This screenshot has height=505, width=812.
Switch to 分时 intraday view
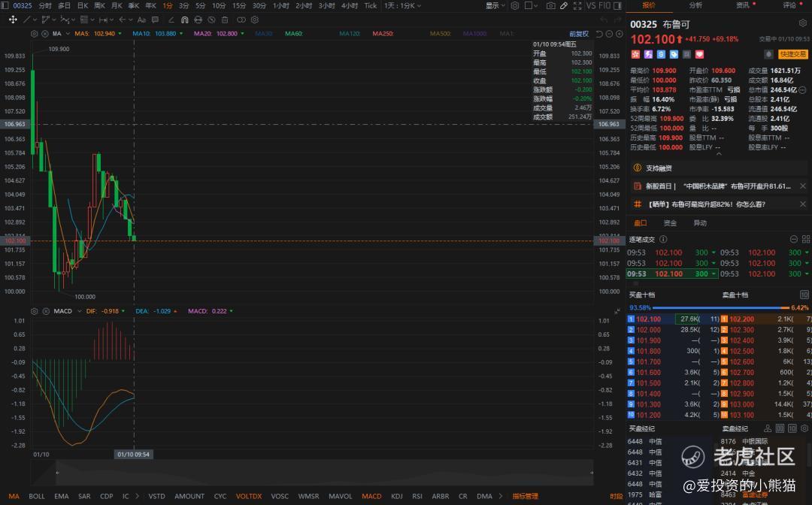[45, 5]
